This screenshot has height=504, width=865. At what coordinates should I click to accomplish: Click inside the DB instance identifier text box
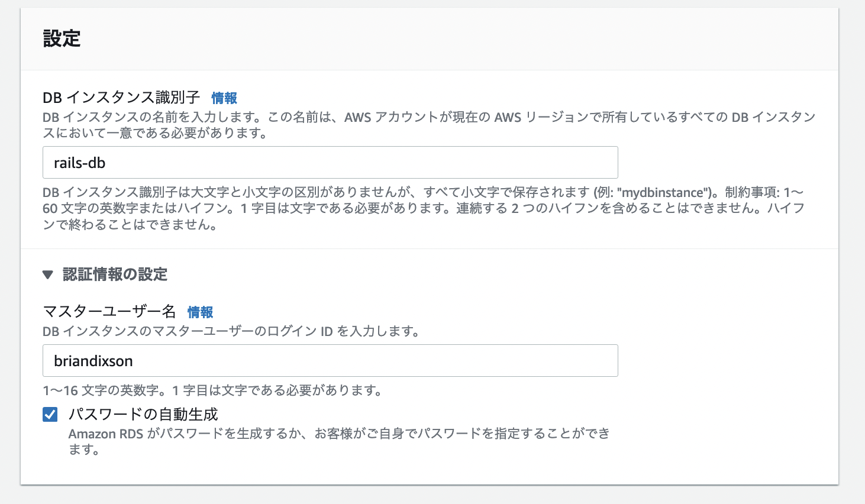[330, 162]
